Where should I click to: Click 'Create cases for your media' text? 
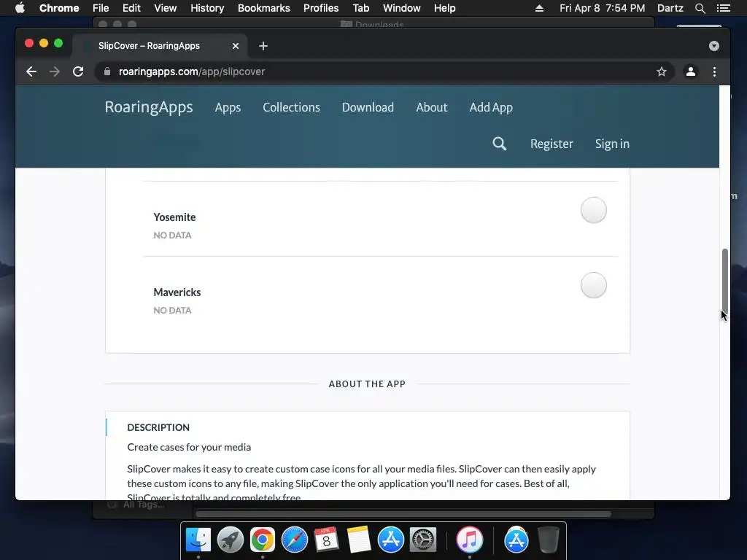pos(189,447)
